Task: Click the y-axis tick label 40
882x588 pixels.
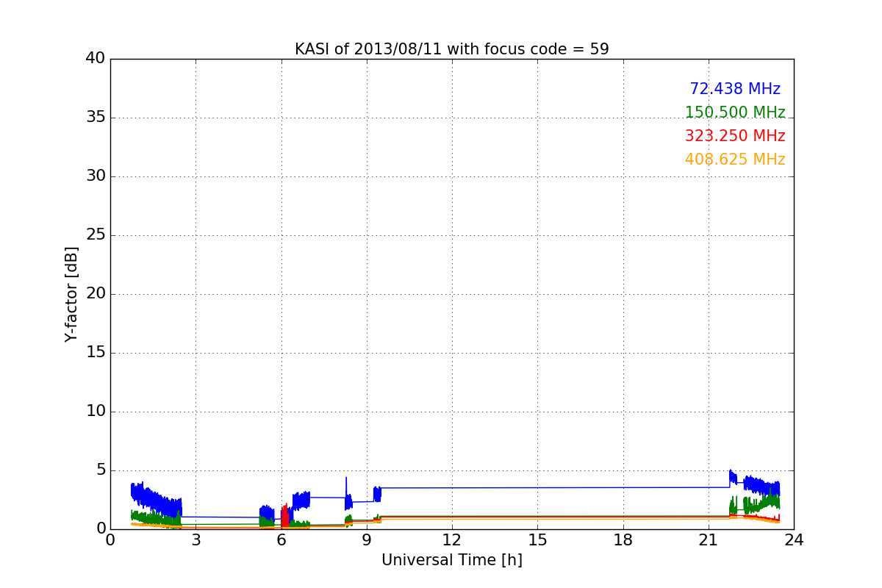Action: 96,59
